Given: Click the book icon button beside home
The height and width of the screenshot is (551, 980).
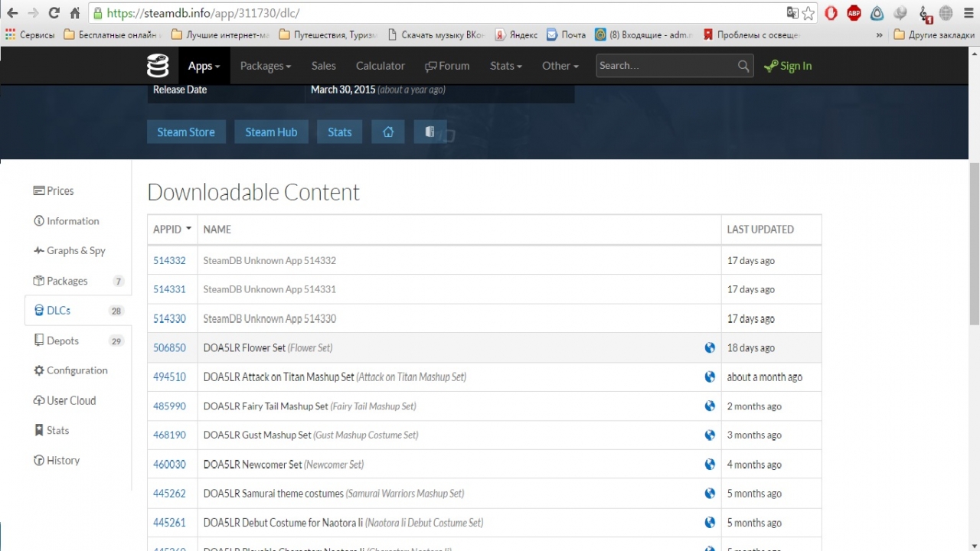Looking at the screenshot, I should coord(430,132).
